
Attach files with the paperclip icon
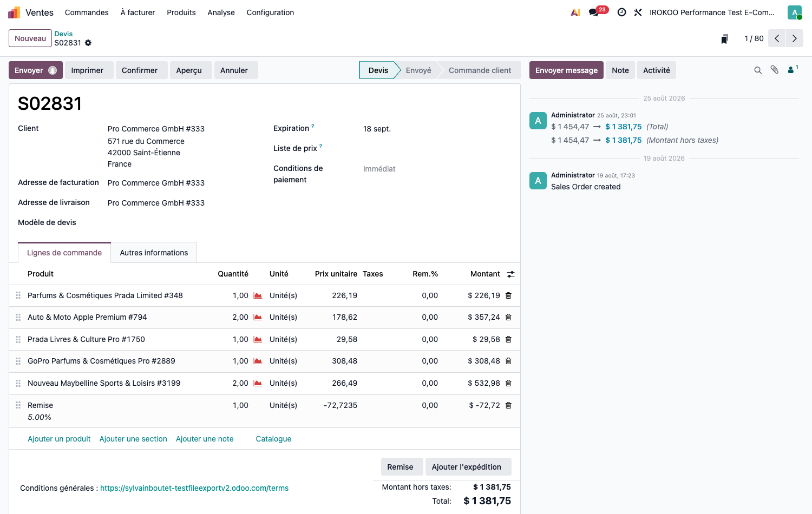tap(775, 70)
